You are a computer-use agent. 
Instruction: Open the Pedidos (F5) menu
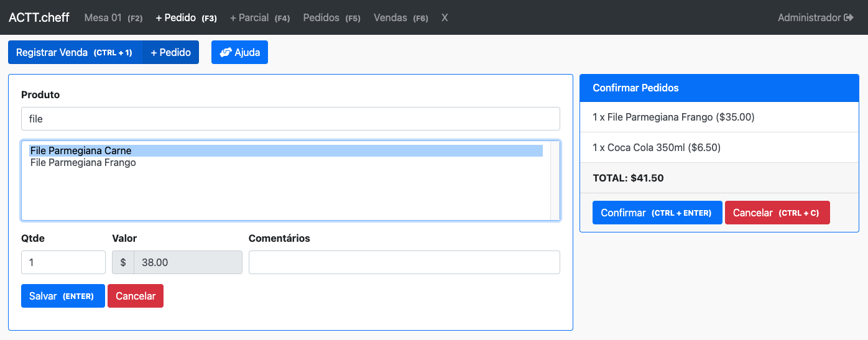(331, 18)
